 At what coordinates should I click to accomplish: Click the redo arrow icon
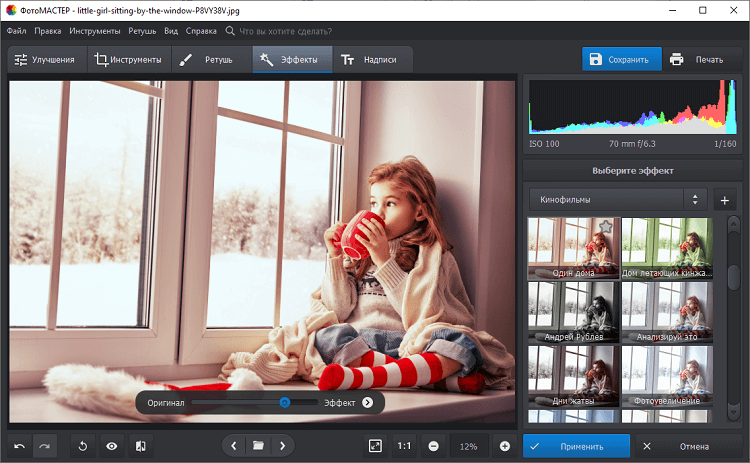[x=46, y=446]
